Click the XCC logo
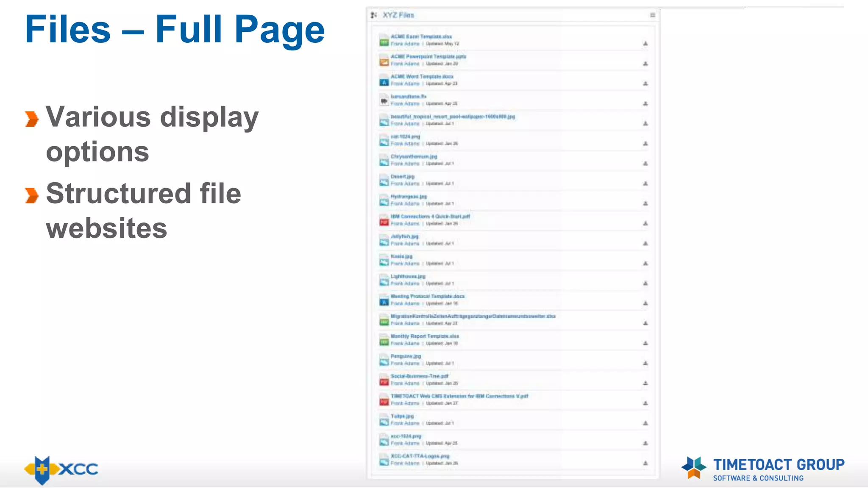 tap(61, 469)
